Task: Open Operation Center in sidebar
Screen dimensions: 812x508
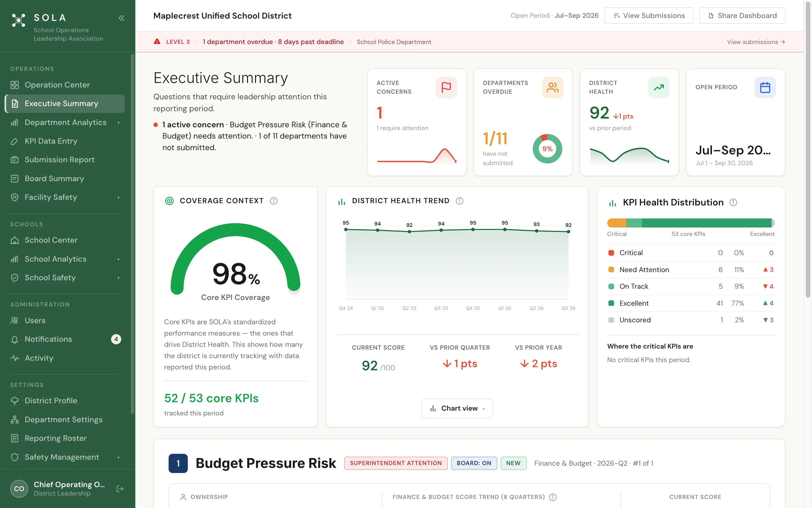Action: pyautogui.click(x=64, y=85)
